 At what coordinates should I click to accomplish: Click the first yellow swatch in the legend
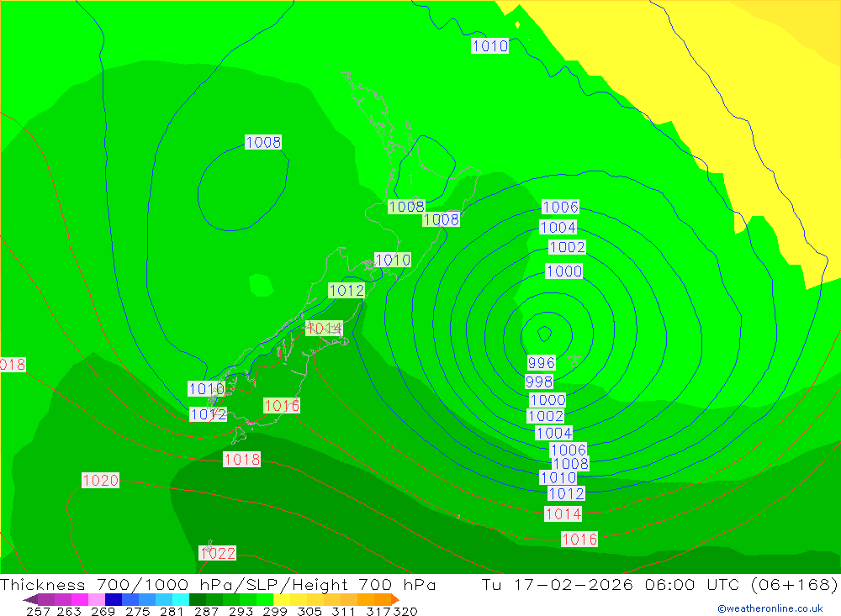[282, 599]
